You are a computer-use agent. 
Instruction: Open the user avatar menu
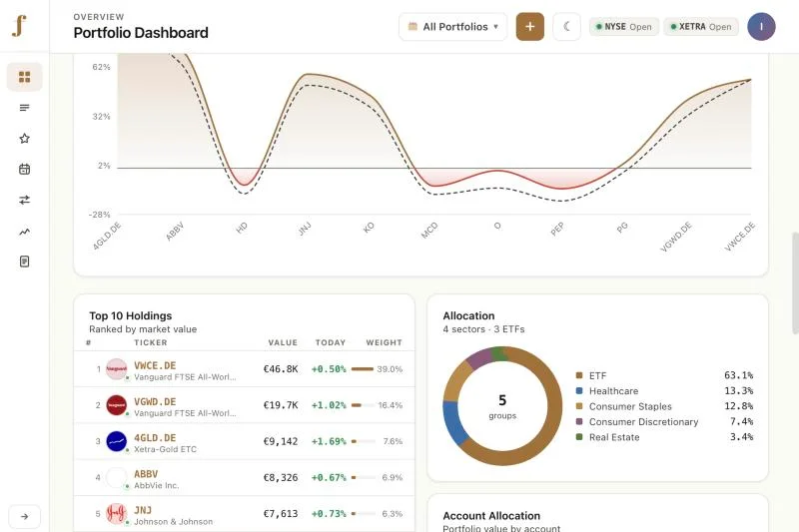761,27
